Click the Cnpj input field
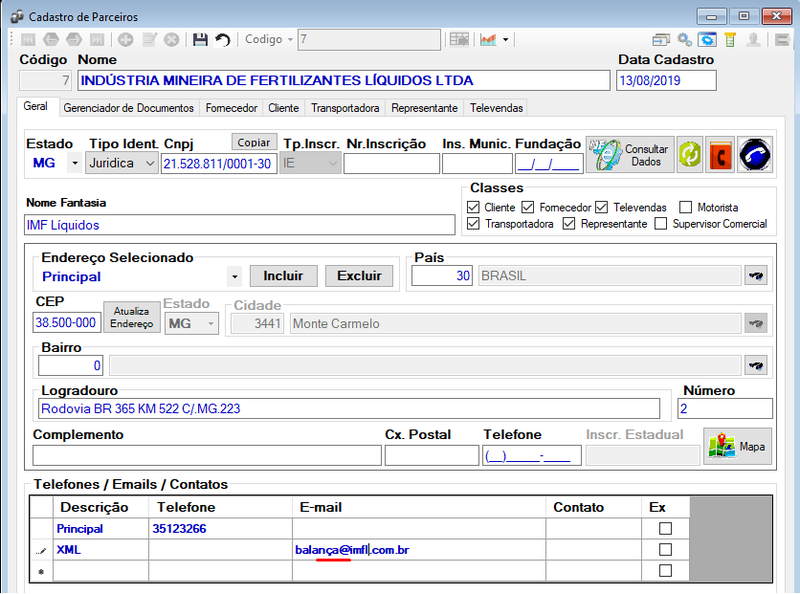This screenshot has width=800, height=594. pos(219,164)
